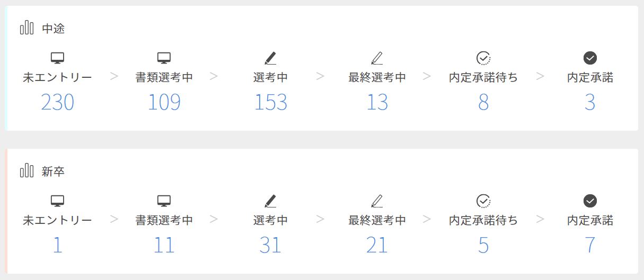Click the 中途 bar chart icon

point(27,28)
